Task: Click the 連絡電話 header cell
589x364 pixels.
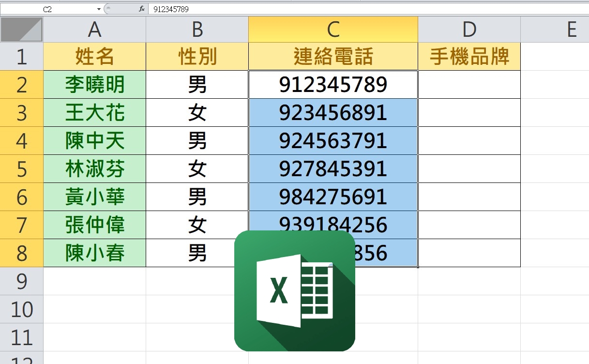Action: pyautogui.click(x=333, y=57)
